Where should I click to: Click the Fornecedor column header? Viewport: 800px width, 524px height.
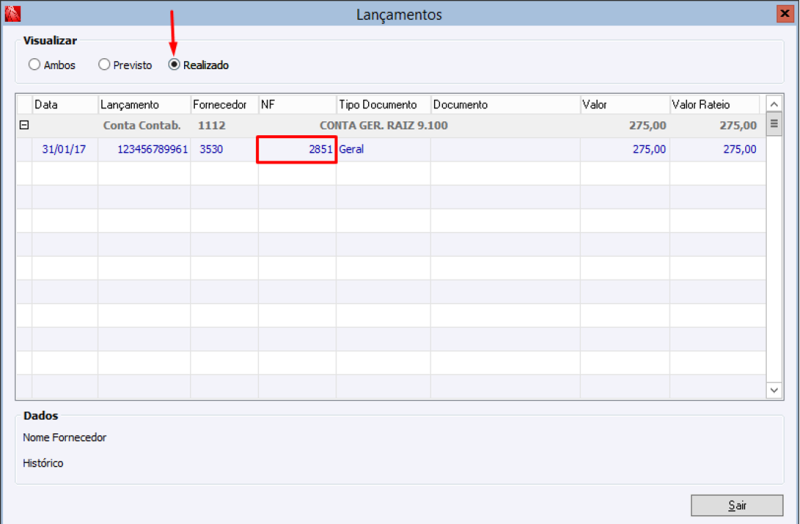[224, 105]
